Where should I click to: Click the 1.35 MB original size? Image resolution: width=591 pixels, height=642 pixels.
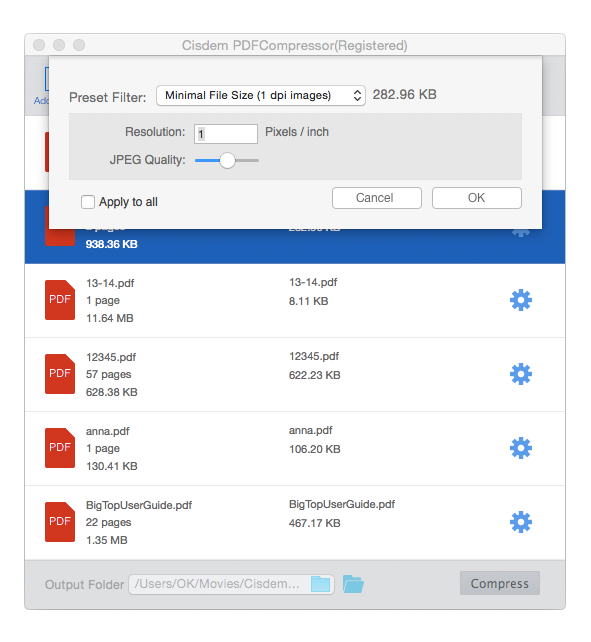pos(106,540)
